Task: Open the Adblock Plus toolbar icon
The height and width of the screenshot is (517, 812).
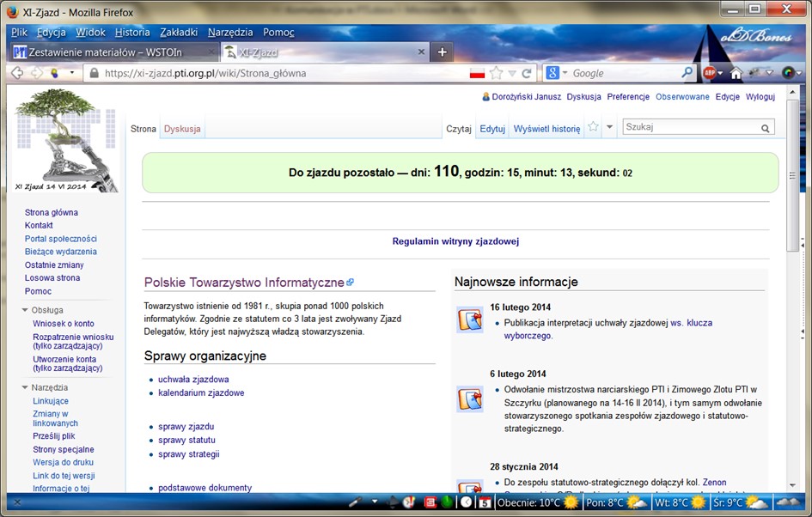Action: coord(709,73)
